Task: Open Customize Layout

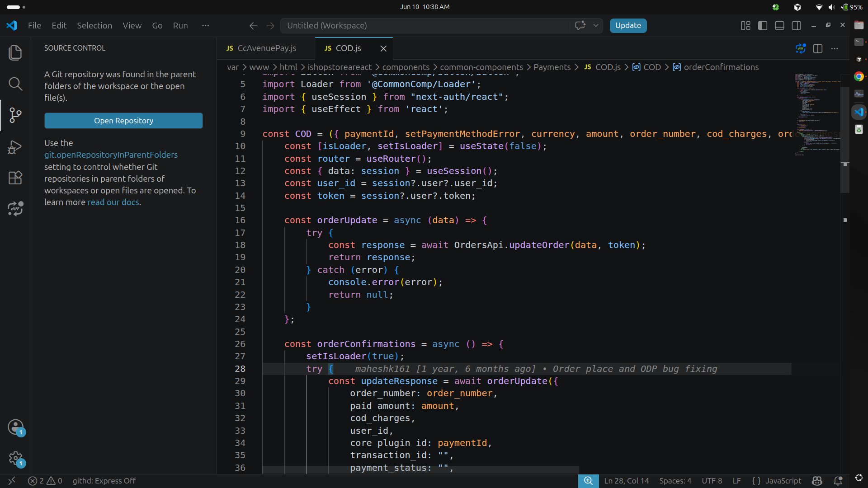Action: pyautogui.click(x=745, y=26)
